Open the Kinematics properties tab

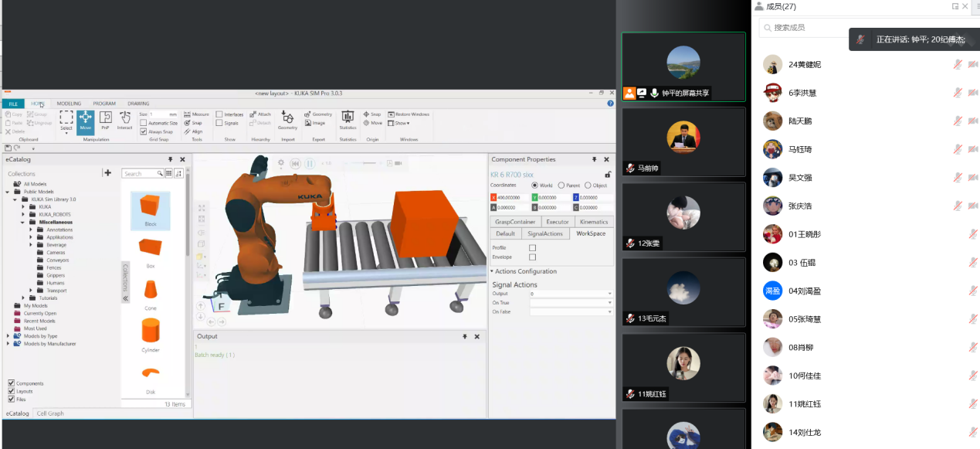[594, 222]
